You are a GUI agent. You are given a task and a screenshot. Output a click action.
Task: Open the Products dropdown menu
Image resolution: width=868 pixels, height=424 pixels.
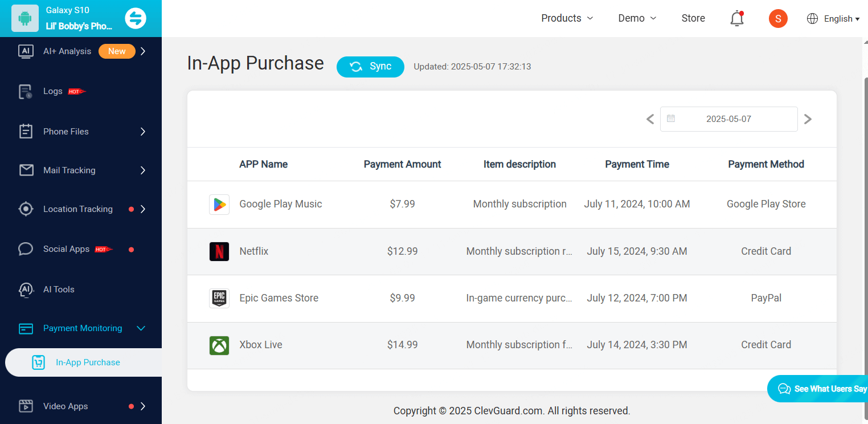(567, 18)
